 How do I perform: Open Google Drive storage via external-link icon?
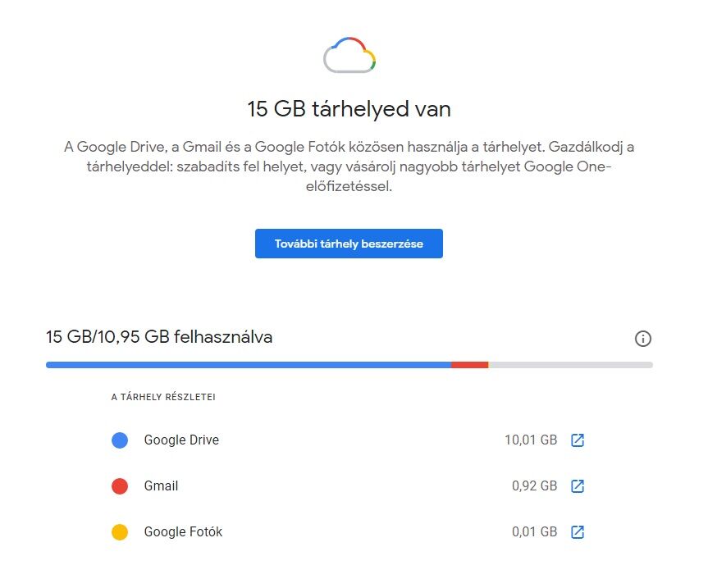click(x=578, y=440)
